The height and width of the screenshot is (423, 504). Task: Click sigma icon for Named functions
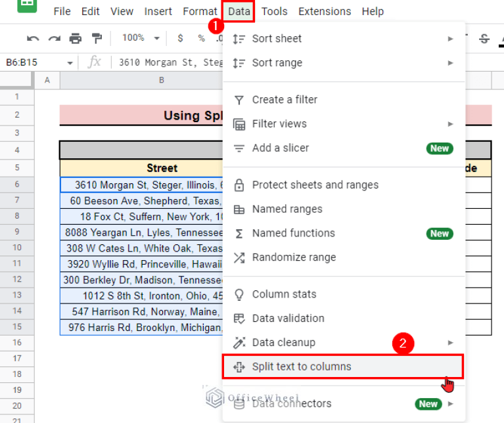pos(239,233)
